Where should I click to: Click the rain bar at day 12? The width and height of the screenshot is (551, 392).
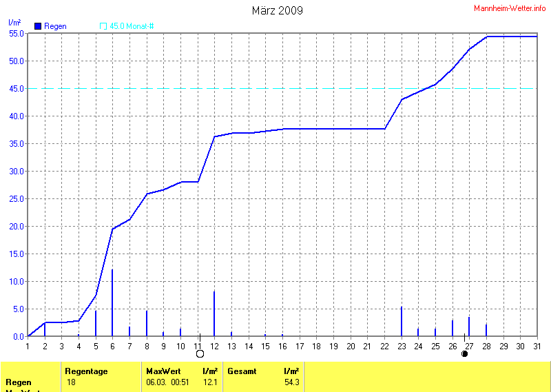point(214,314)
